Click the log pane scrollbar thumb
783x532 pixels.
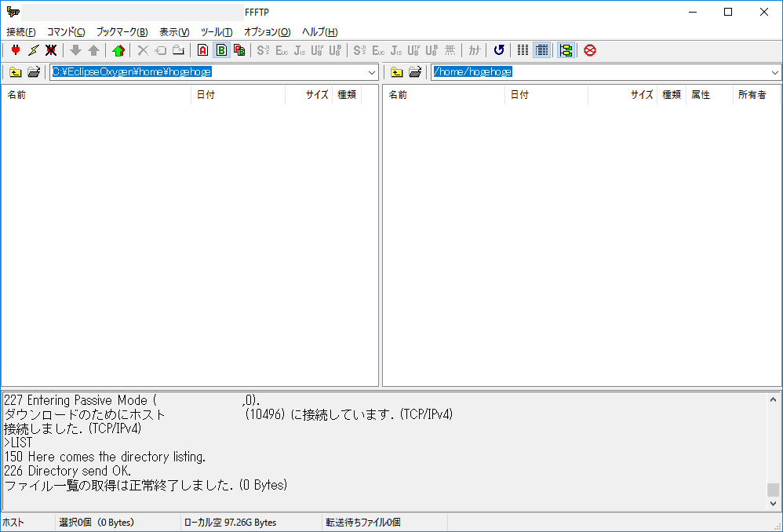point(773,490)
